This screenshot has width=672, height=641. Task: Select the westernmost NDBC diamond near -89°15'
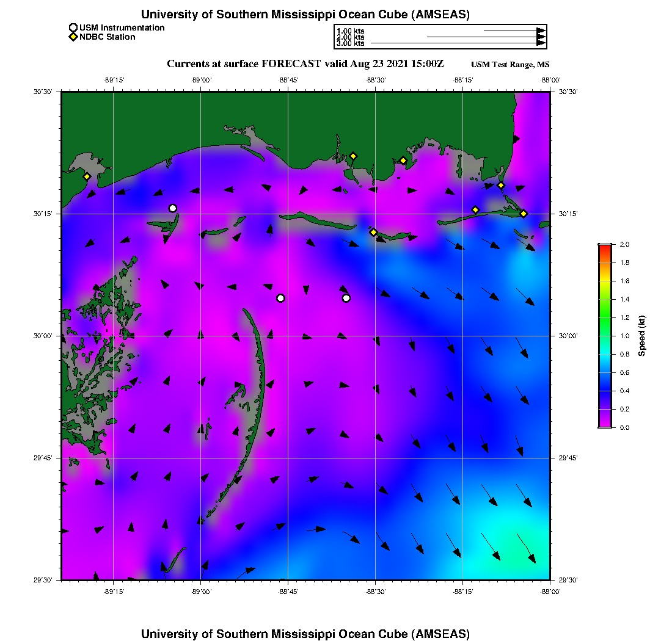[x=87, y=176]
